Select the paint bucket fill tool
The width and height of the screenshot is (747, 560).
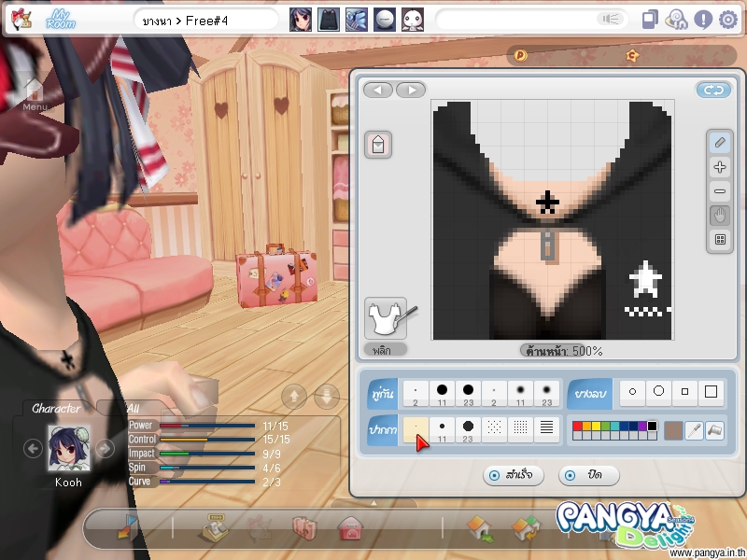715,430
